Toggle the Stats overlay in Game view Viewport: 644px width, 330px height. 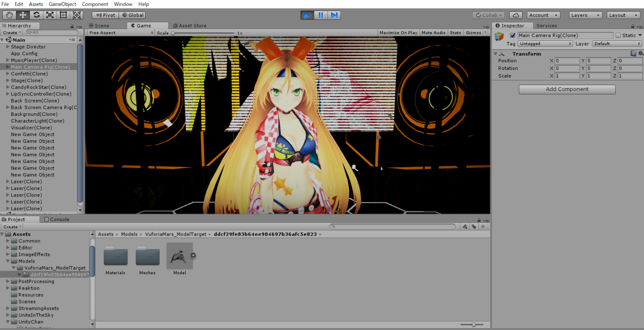pyautogui.click(x=455, y=32)
